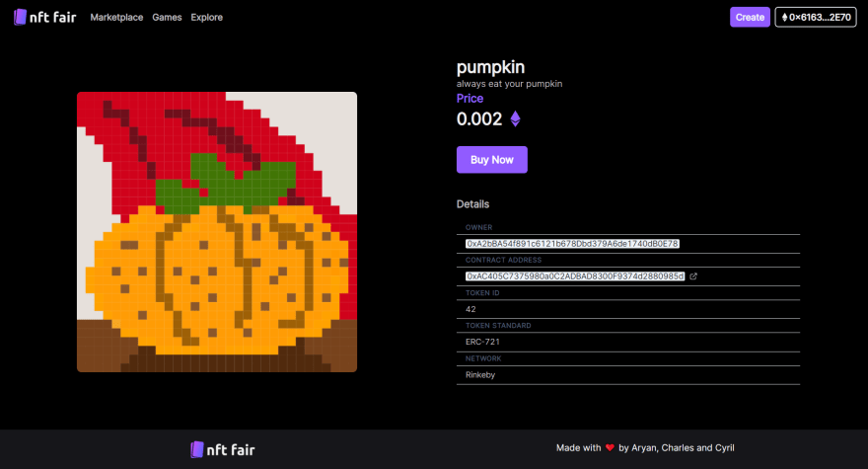Click the Price label
The image size is (868, 469).
click(x=470, y=99)
